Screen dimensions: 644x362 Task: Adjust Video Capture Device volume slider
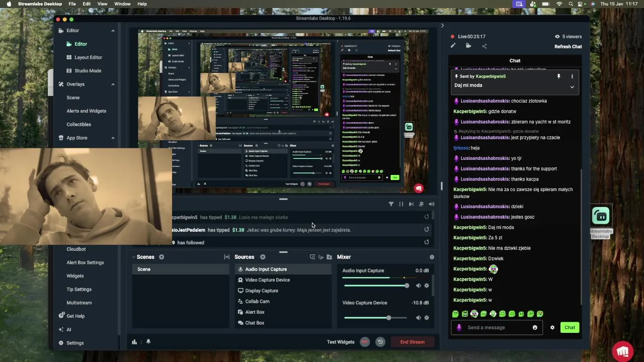click(376, 318)
